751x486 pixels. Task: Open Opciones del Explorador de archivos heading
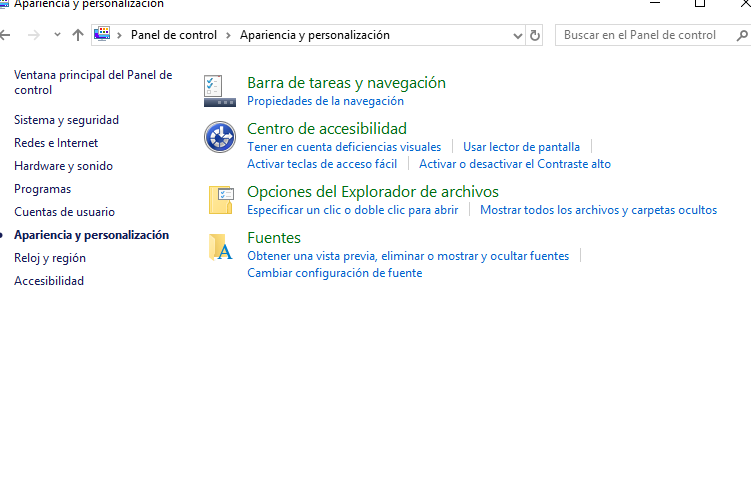pyautogui.click(x=373, y=192)
